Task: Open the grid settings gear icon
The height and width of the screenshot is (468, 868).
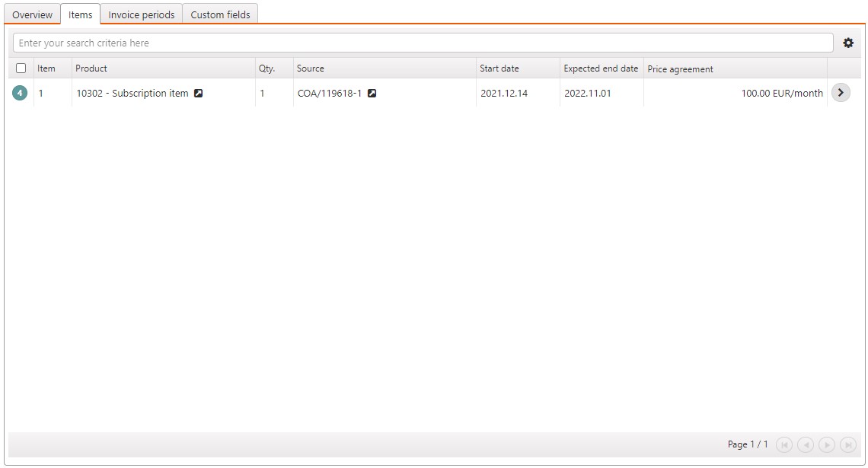Action: tap(848, 43)
